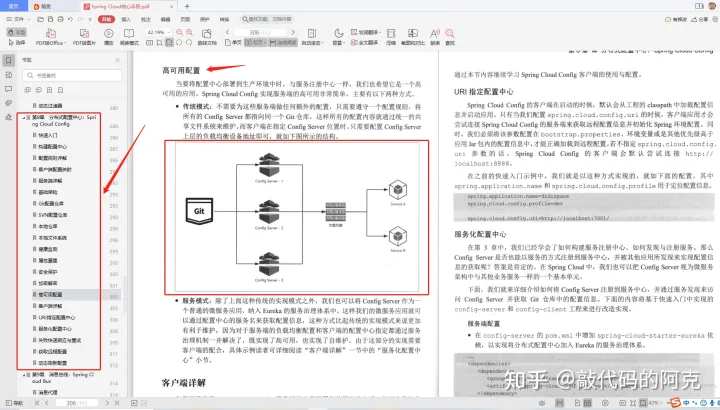Go to next page arrow in toolbar
The image size is (720, 410).
[293, 32]
